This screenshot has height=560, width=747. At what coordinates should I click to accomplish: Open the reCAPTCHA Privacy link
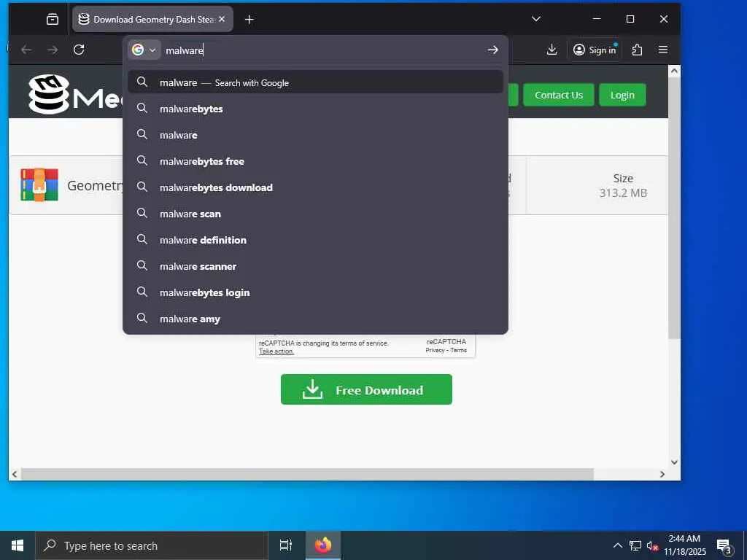pos(435,350)
